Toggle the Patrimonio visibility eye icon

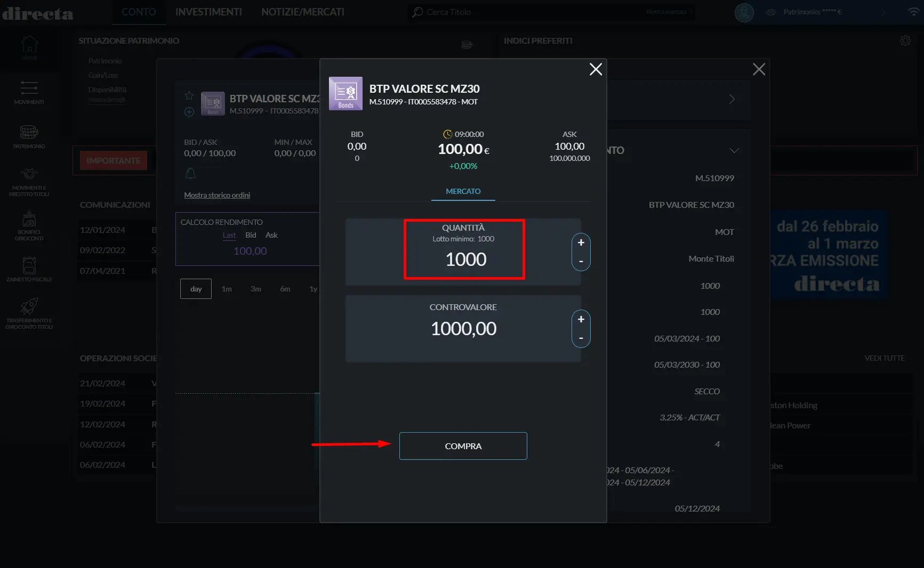coord(770,12)
